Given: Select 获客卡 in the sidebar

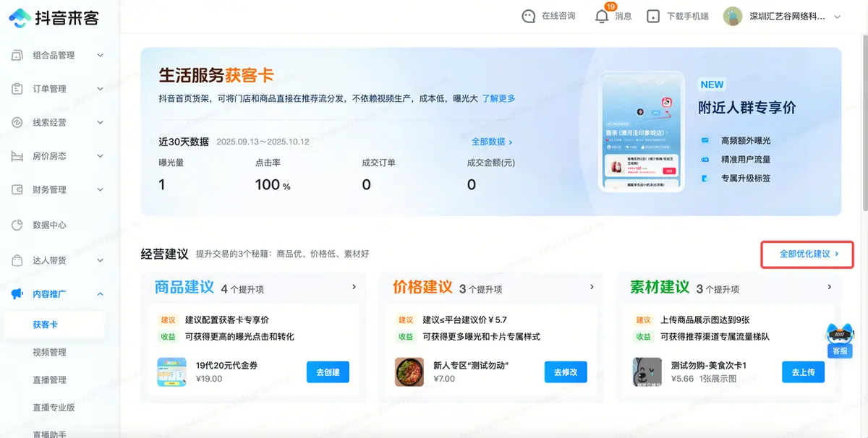Looking at the screenshot, I should point(54,325).
